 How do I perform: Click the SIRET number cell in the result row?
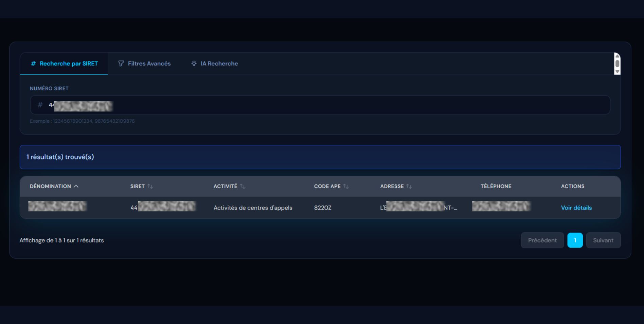(163, 207)
